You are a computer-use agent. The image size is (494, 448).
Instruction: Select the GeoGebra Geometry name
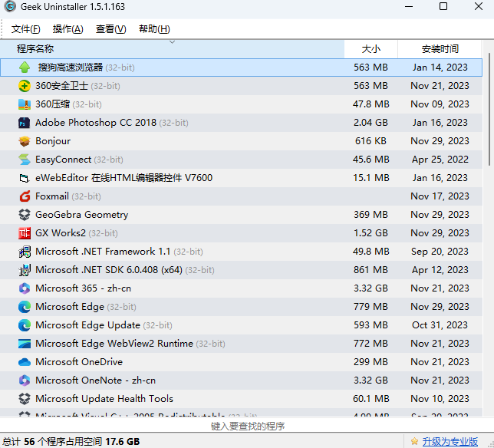(x=82, y=215)
